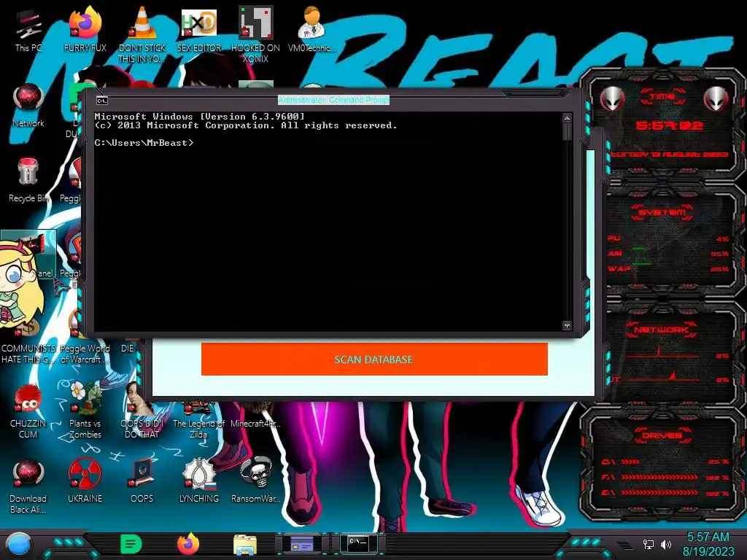Open the Recycle Bin
Image resolution: width=747 pixels, height=560 pixels.
[28, 181]
